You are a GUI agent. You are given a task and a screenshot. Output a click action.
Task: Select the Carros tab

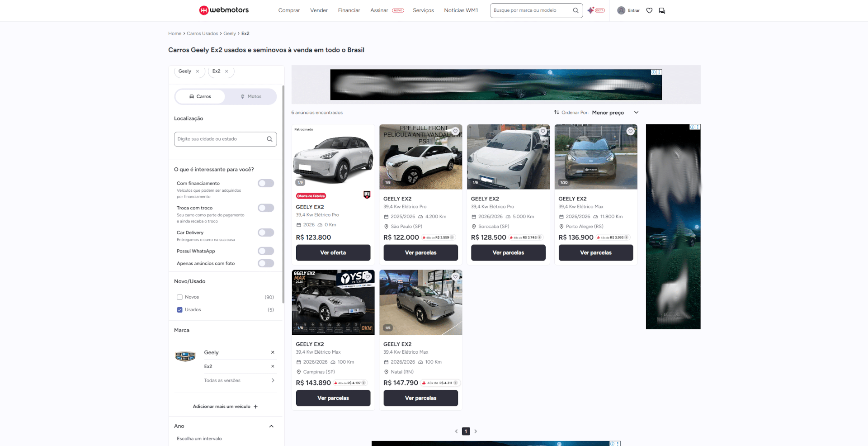point(200,96)
